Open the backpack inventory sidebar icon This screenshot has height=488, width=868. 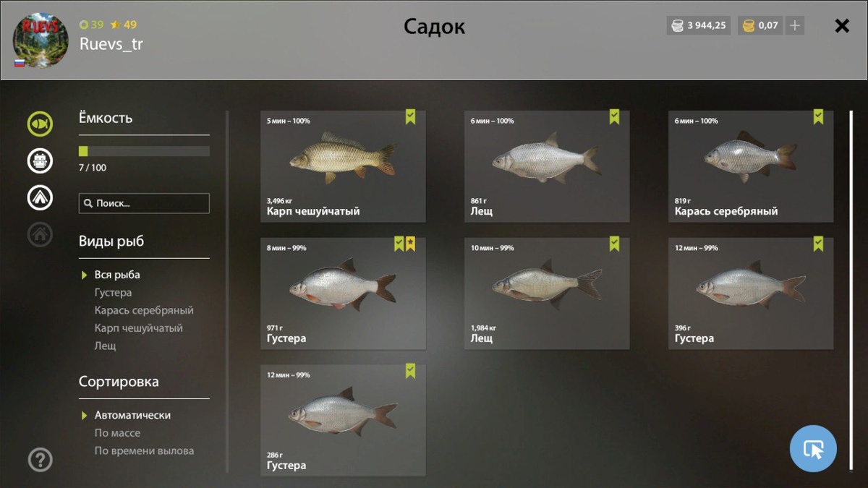[x=40, y=160]
